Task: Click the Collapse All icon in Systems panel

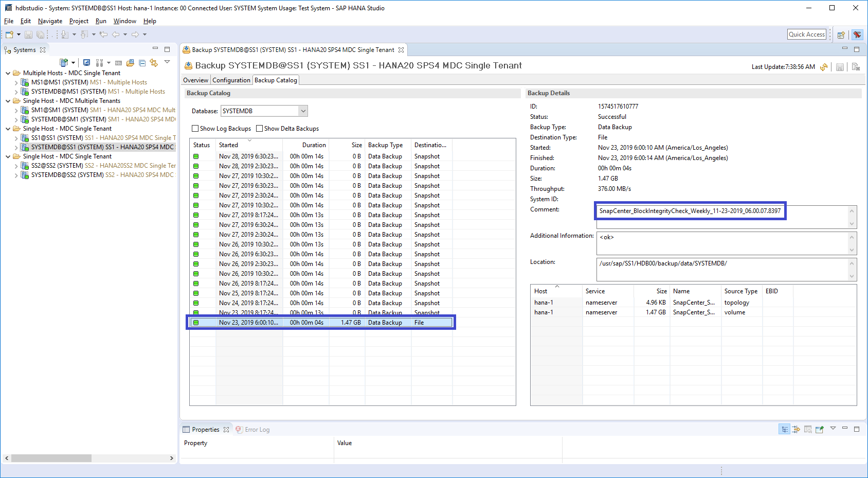Action: tap(142, 63)
